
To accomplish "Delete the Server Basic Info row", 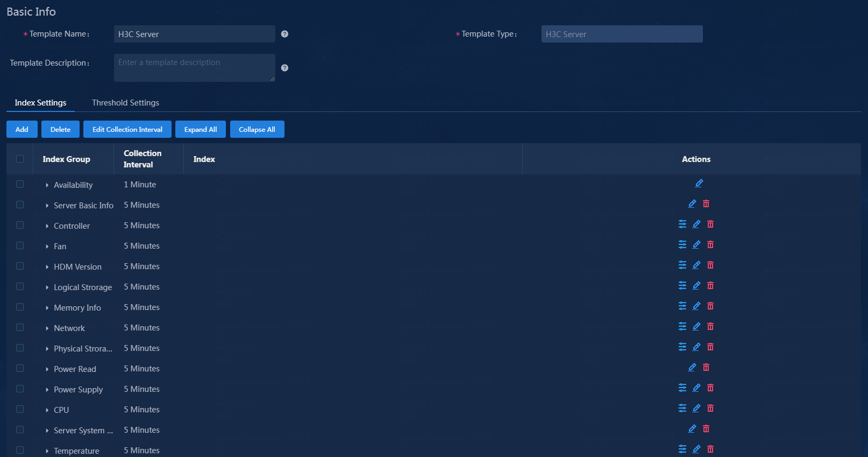I will (x=706, y=204).
